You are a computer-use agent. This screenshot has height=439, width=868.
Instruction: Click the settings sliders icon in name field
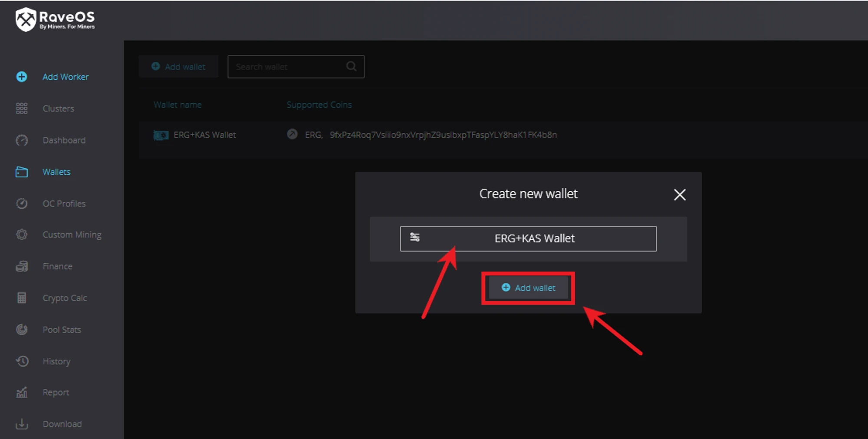pos(415,237)
